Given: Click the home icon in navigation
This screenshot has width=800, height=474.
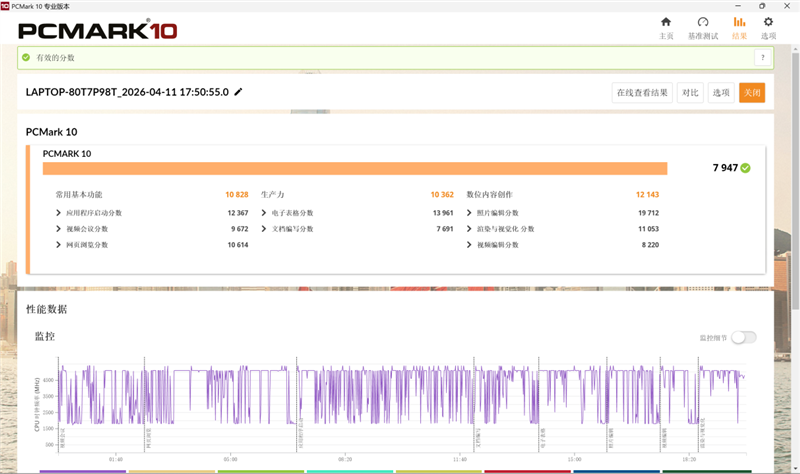Looking at the screenshot, I should point(666,22).
